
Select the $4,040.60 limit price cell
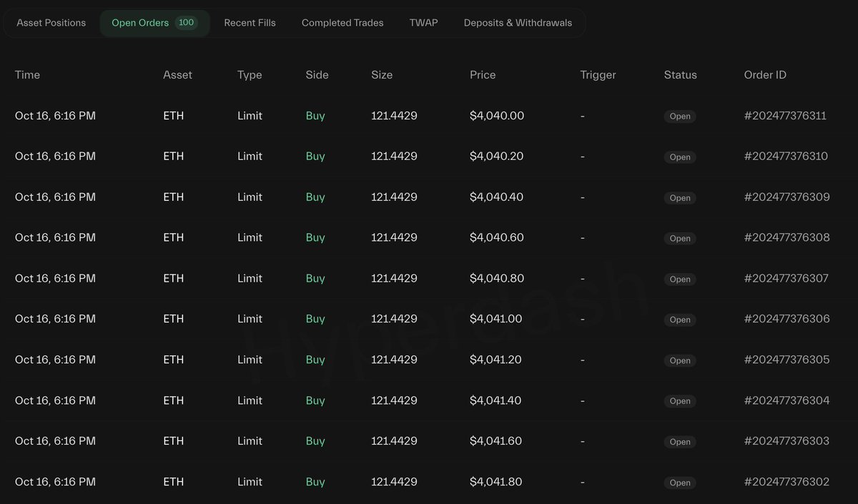pos(497,238)
